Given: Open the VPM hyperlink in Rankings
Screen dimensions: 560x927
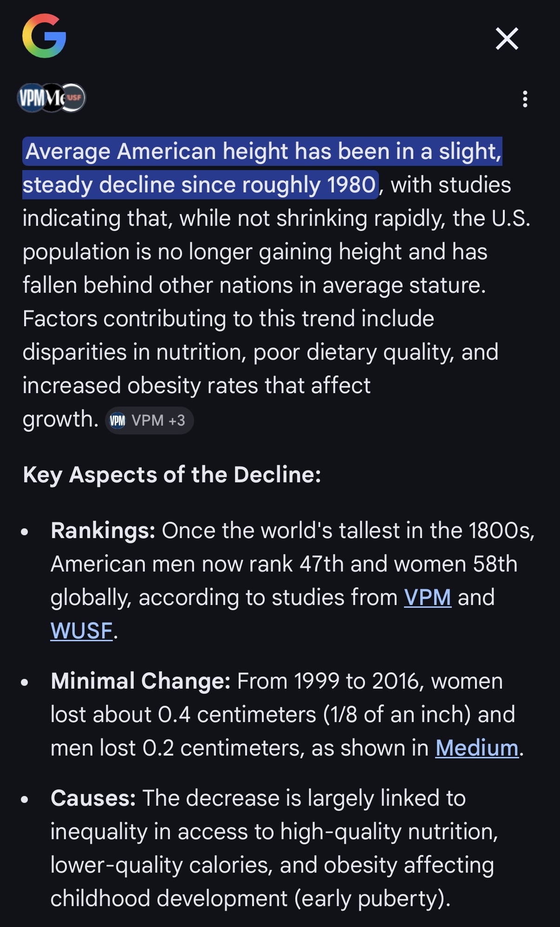Looking at the screenshot, I should coord(427,598).
